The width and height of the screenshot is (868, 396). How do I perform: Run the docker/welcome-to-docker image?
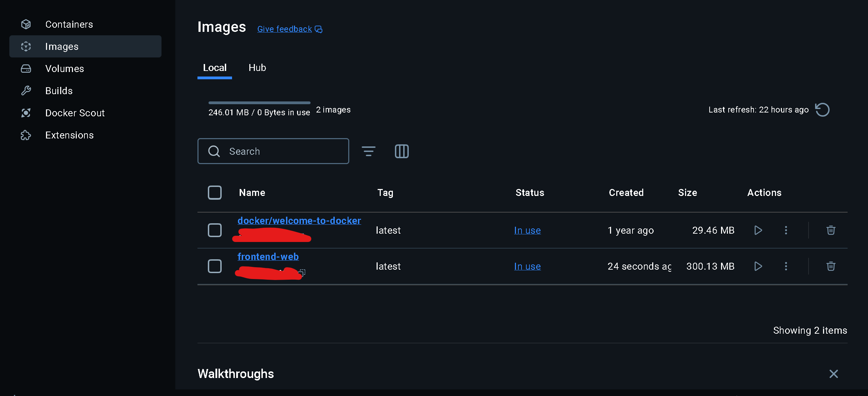click(x=758, y=230)
